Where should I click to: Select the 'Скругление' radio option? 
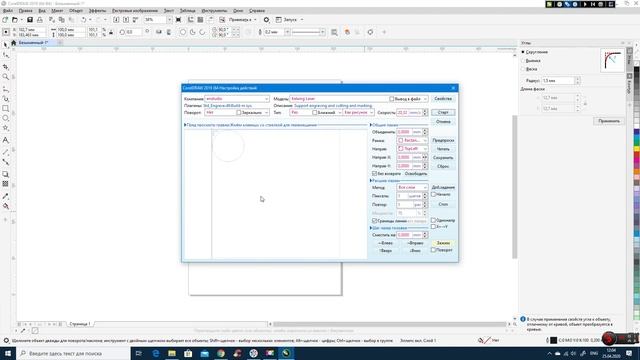pyautogui.click(x=523, y=52)
